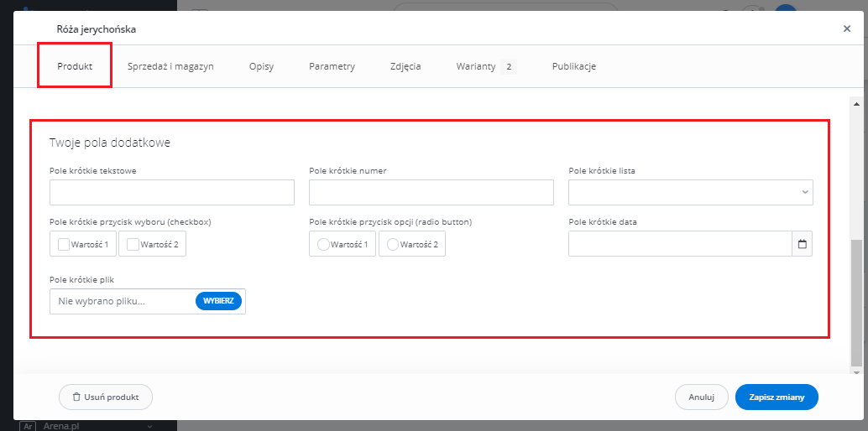Expand the Pole krótkie lista dropdown
Screen dimensions: 868x431
click(x=690, y=193)
